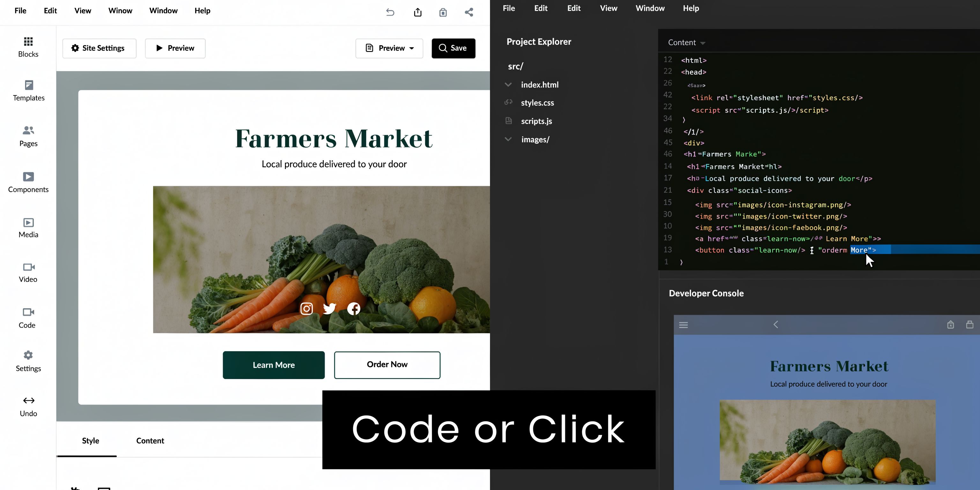Click the share icon in top toolbar

[469, 12]
